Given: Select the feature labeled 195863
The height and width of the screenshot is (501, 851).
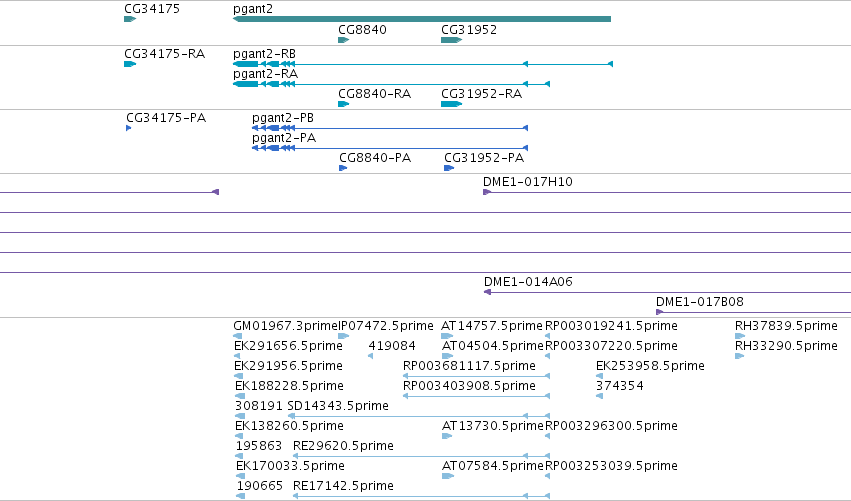Looking at the screenshot, I should (x=259, y=446).
